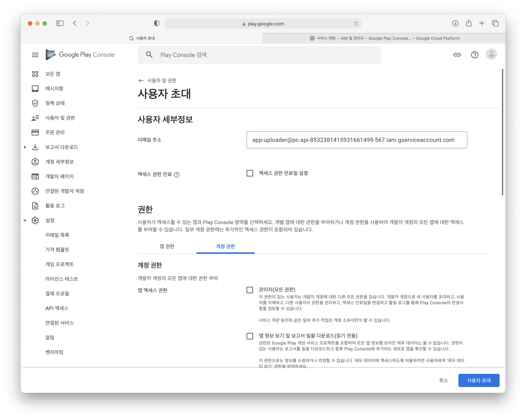Viewport: 526px width, 420px height.
Task: Open 모든 앱 in sidebar
Action: [52, 74]
